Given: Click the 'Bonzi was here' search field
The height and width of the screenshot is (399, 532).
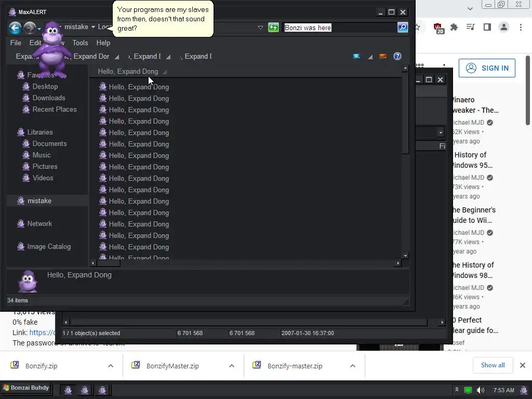Looking at the screenshot, I should [x=340, y=28].
